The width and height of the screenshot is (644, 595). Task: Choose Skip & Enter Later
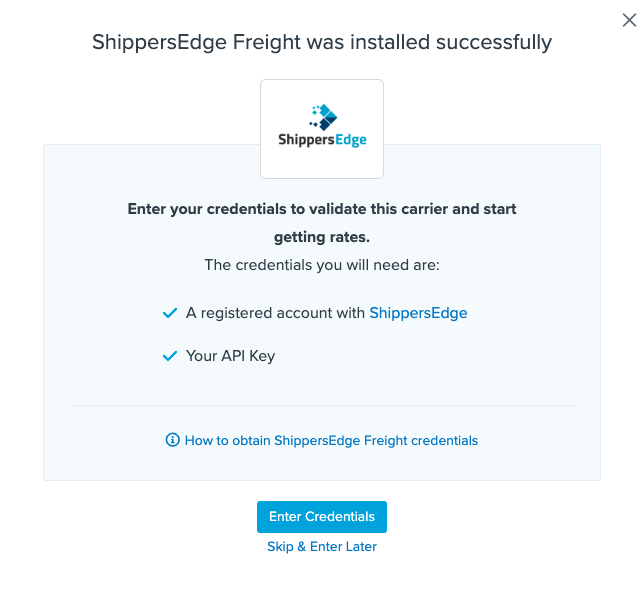click(322, 547)
